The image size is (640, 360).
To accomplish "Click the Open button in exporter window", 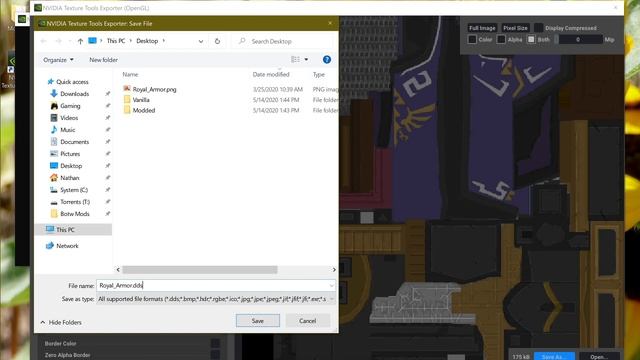I will tap(599, 356).
